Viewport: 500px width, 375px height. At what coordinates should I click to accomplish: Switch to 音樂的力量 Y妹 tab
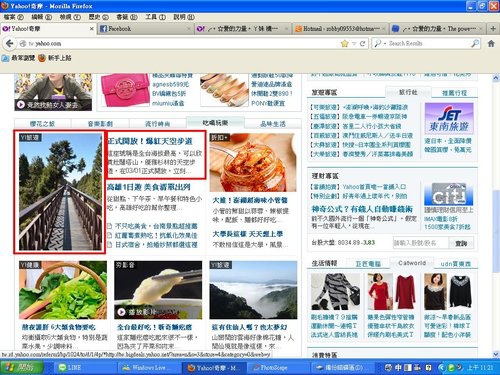[243, 29]
